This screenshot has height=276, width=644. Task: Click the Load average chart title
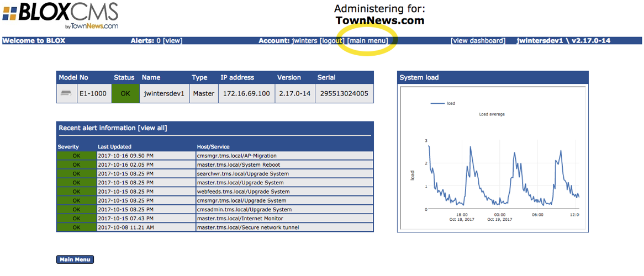click(492, 114)
